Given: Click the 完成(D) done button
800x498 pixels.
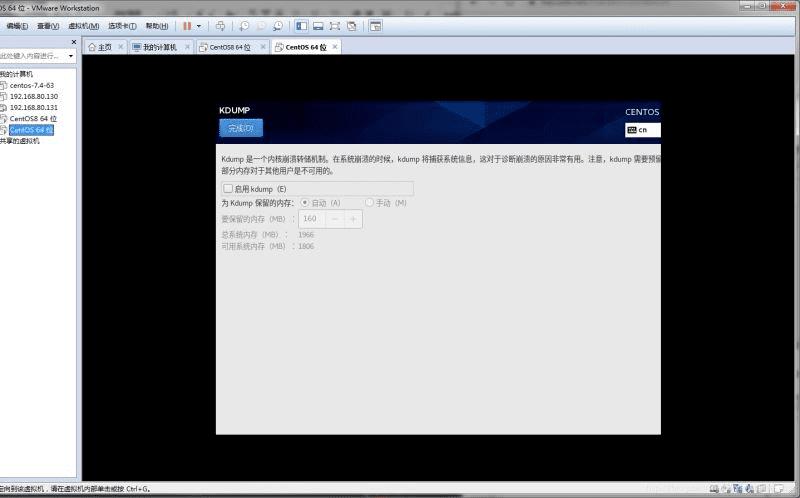Looking at the screenshot, I should pos(241,128).
